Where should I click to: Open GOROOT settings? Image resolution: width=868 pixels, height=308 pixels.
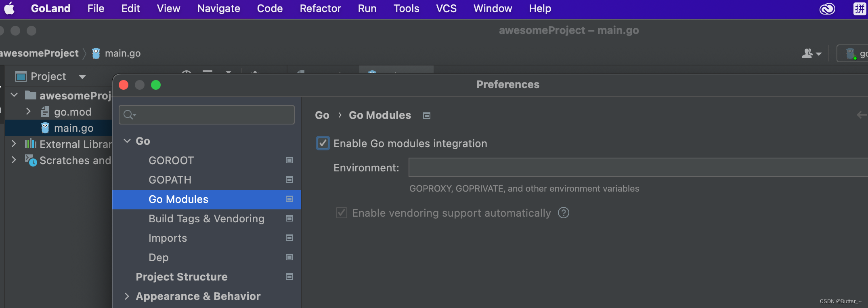[171, 160]
